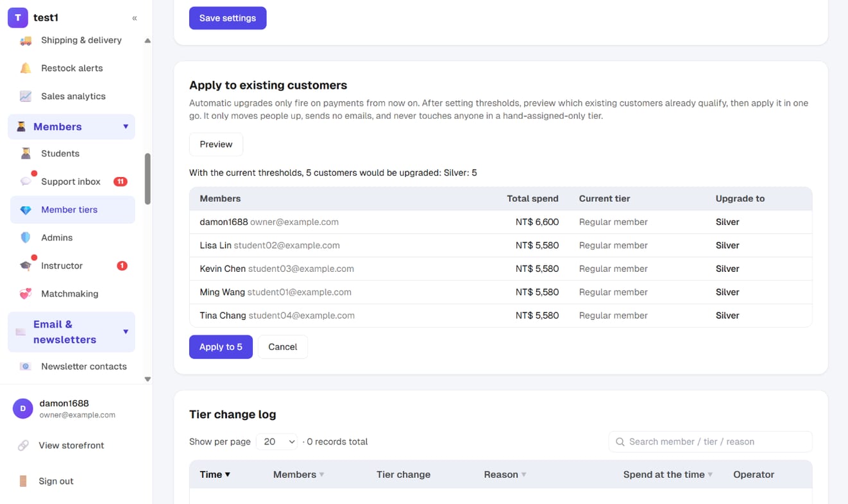The image size is (848, 504).
Task: Click the Total spend column header
Action: (x=532, y=199)
